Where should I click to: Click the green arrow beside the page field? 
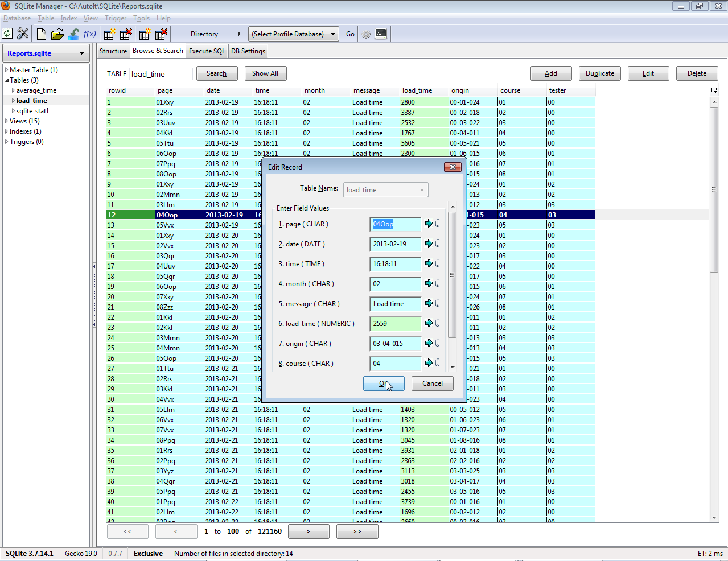(x=429, y=224)
